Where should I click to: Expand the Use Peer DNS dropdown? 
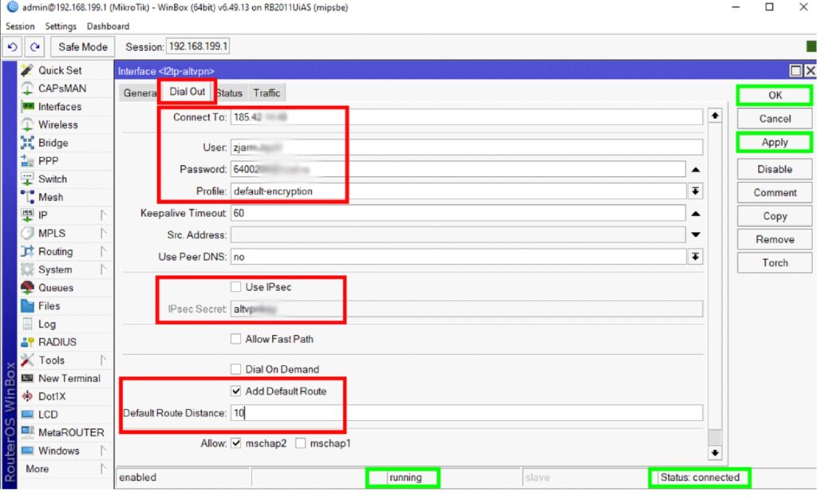coord(695,257)
